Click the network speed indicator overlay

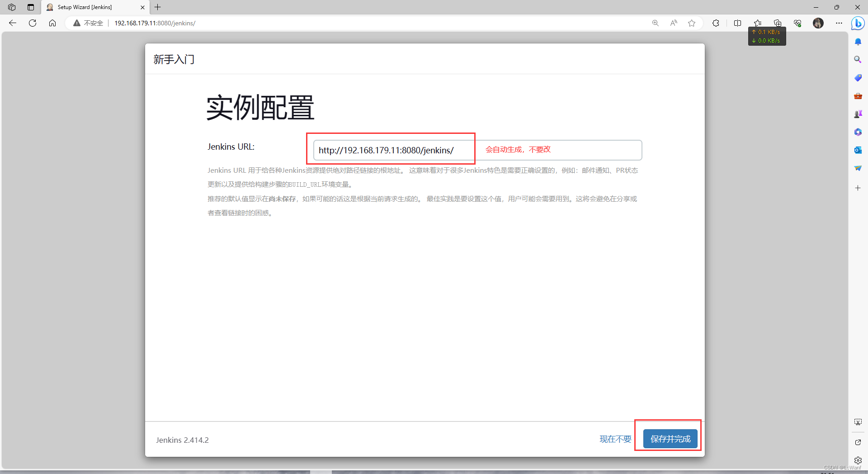click(x=767, y=36)
